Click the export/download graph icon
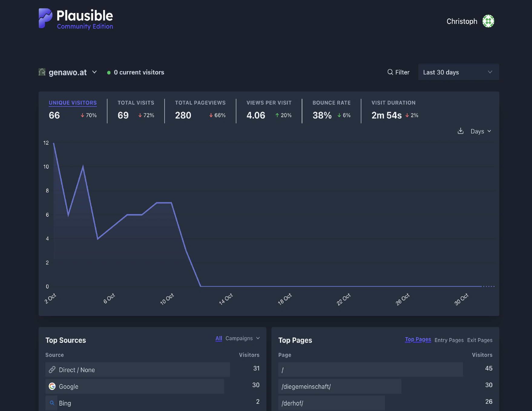Image resolution: width=532 pixels, height=411 pixels. (x=460, y=131)
